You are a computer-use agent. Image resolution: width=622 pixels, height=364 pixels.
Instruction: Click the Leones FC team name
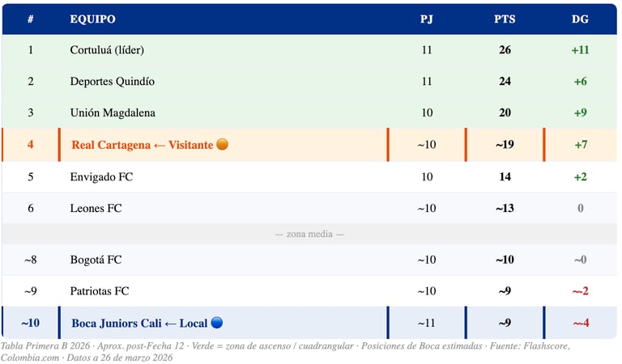point(96,208)
